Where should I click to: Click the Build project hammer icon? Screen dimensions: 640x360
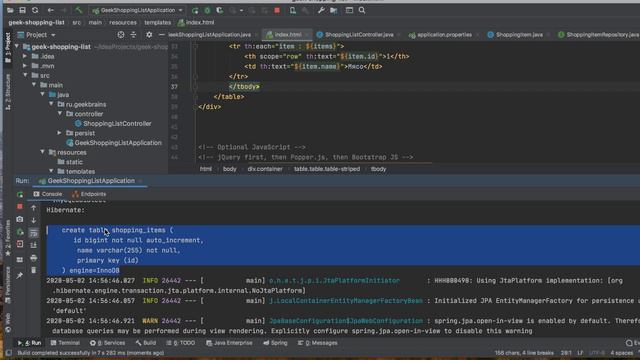[79, 10]
